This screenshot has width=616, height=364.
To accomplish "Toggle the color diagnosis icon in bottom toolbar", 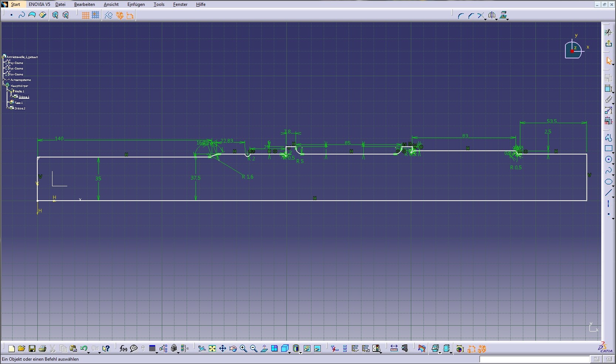I will pos(460,348).
